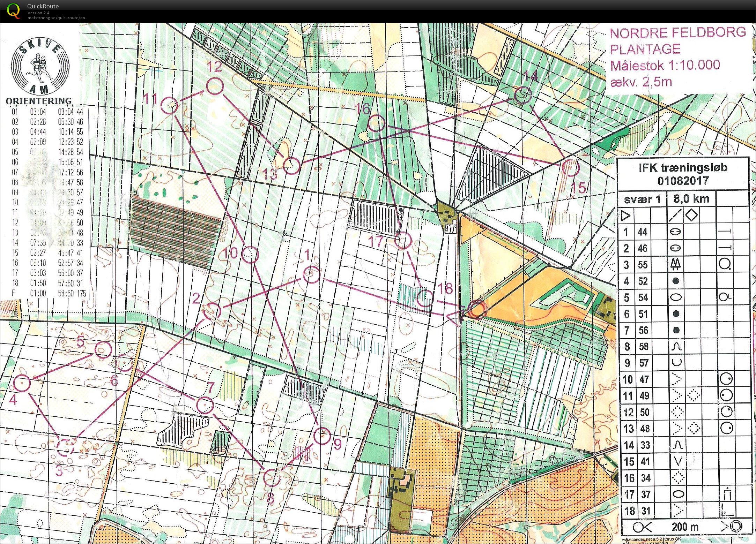The width and height of the screenshot is (756, 544).
Task: Click control circle 9 on the map
Action: click(x=322, y=436)
